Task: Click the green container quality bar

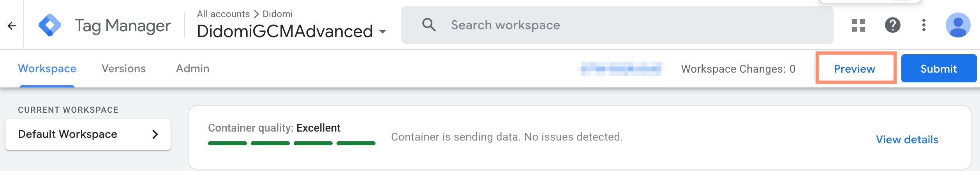Action: click(x=291, y=143)
